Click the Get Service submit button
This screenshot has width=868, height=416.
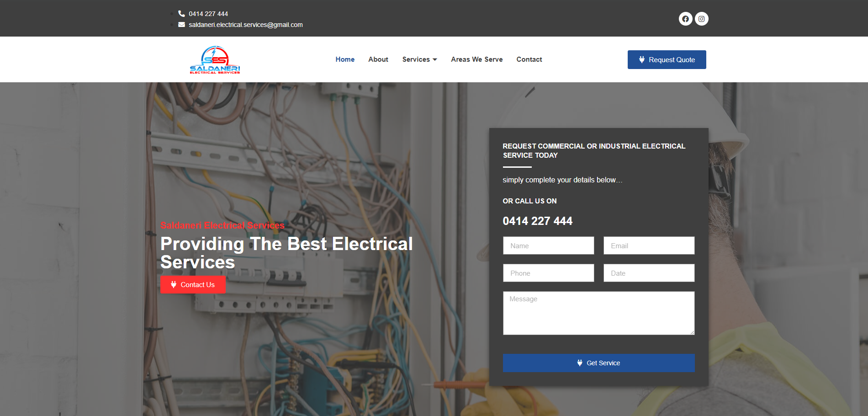(x=599, y=363)
